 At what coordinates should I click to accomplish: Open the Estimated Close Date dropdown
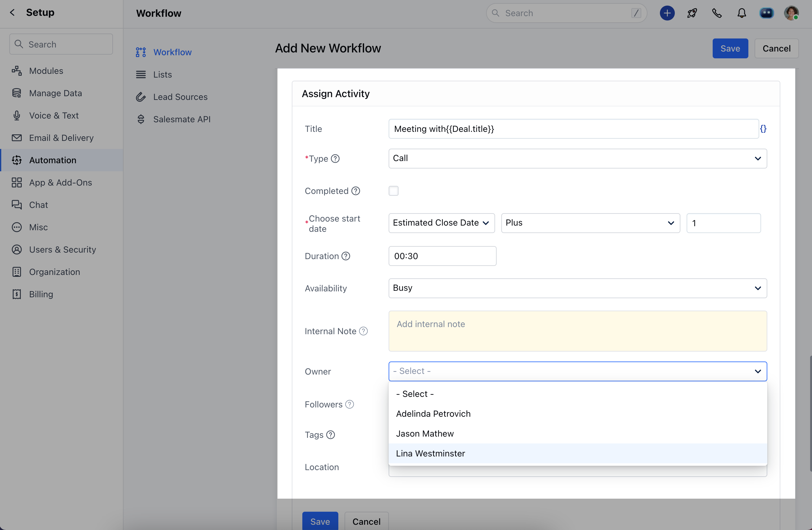(441, 223)
